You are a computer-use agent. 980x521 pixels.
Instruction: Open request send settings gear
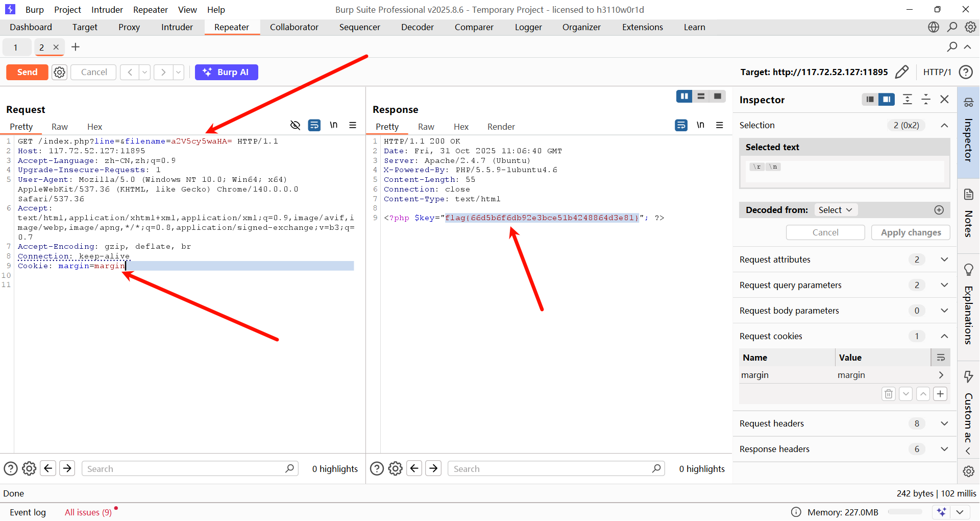[60, 72]
